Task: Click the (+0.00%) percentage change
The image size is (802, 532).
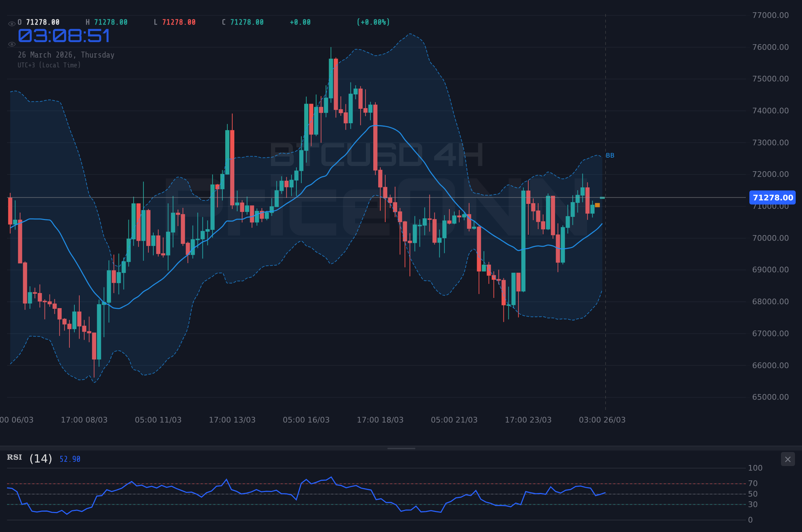Action: pos(373,22)
